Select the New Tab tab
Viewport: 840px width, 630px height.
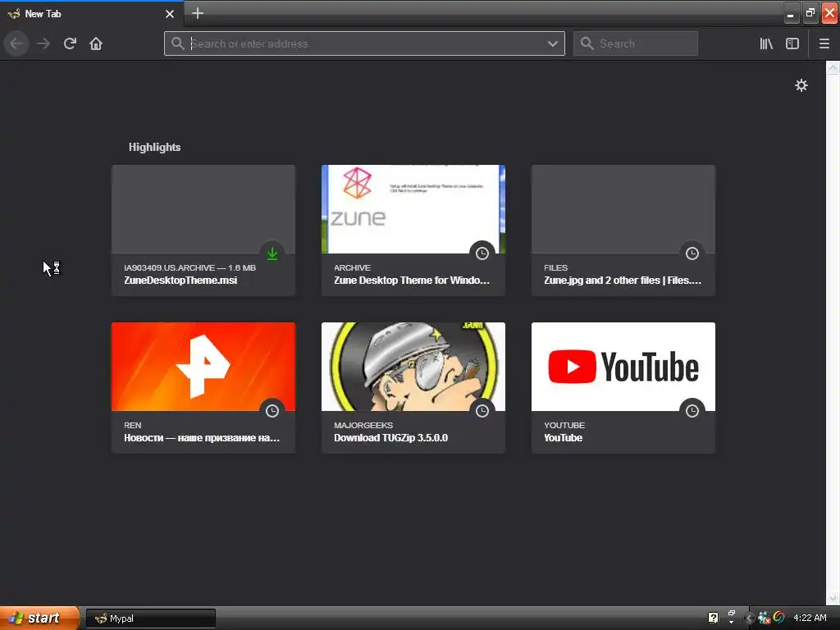pos(91,14)
